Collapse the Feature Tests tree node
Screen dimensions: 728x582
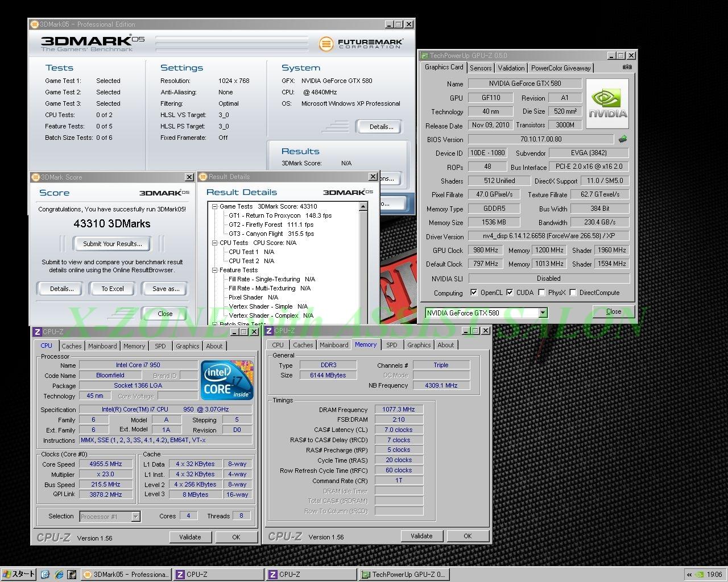pos(215,271)
